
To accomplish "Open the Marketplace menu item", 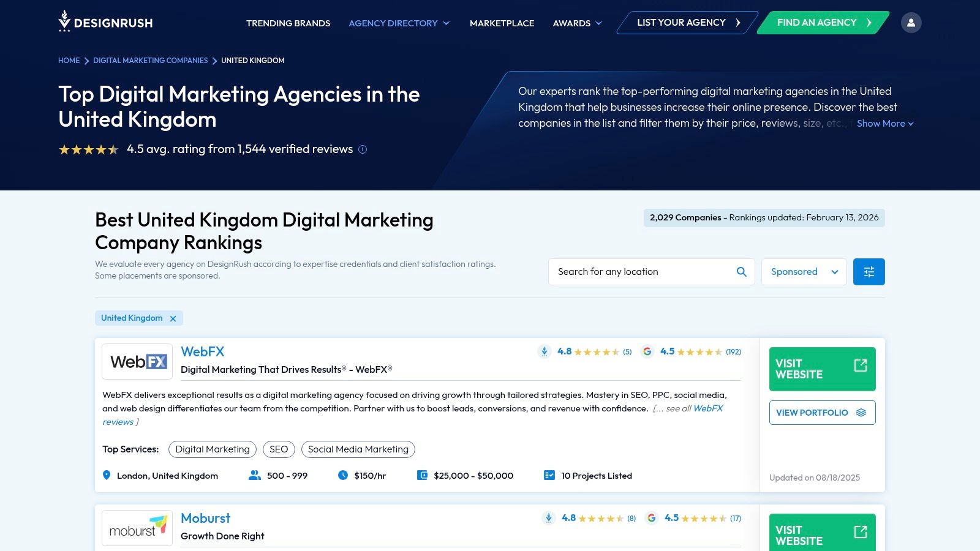I will tap(502, 23).
